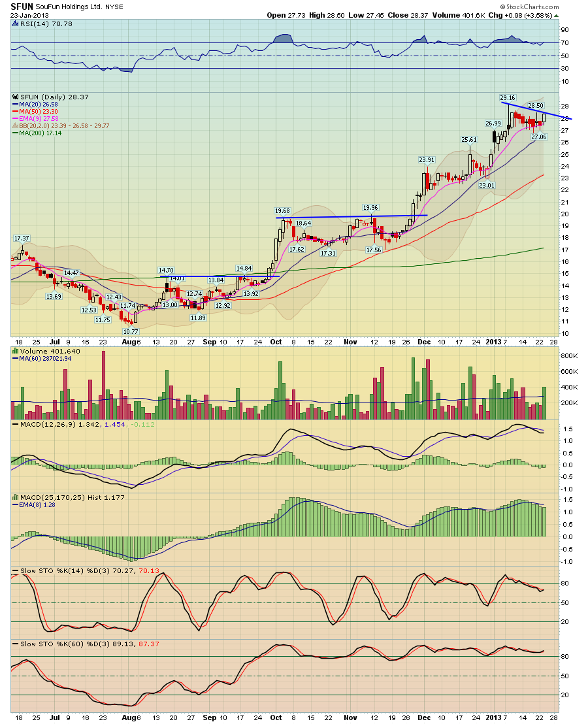Click the Volume 401.6K header value

(x=458, y=15)
